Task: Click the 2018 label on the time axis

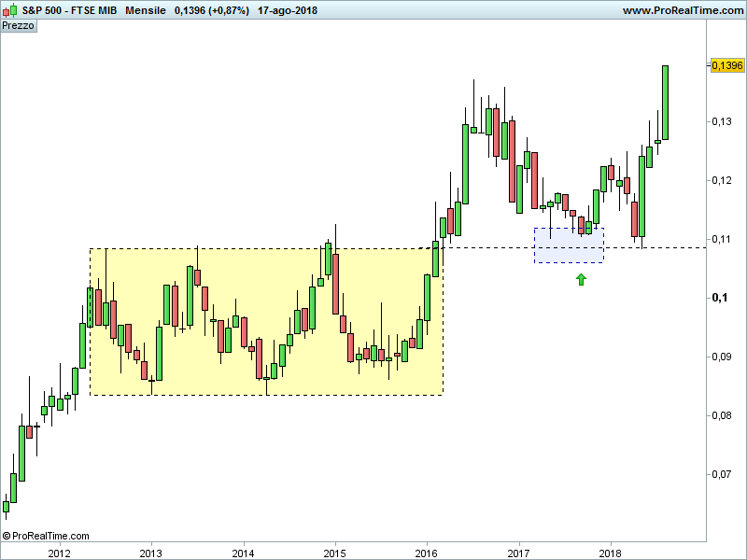Action: pyautogui.click(x=611, y=553)
